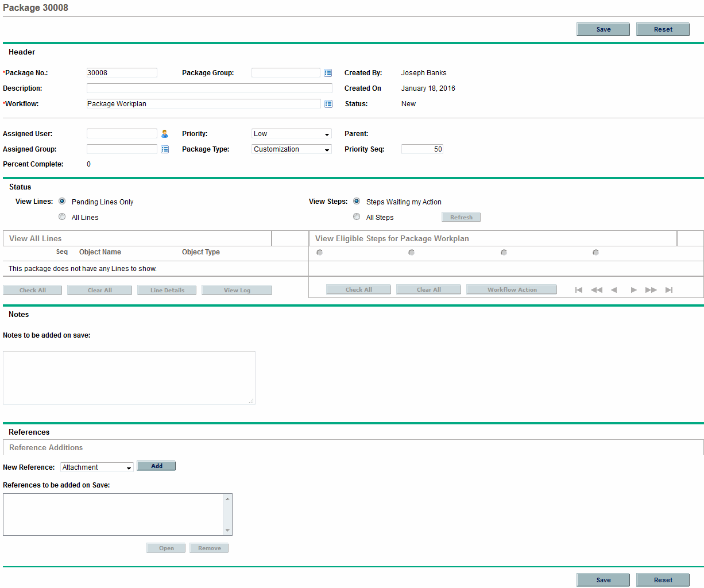Open the Package Group list picker icon
The height and width of the screenshot is (588, 704).
[x=328, y=73]
